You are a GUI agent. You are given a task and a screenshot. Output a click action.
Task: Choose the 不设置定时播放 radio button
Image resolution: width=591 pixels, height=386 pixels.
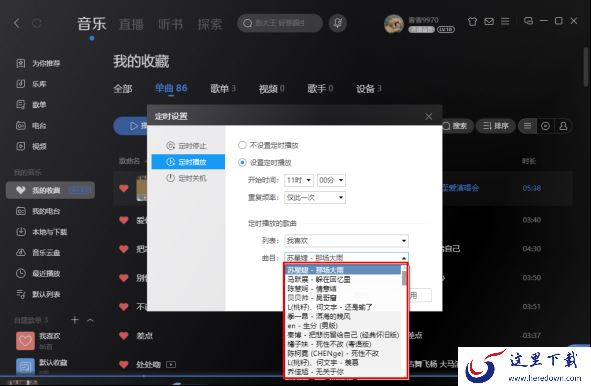click(x=242, y=145)
